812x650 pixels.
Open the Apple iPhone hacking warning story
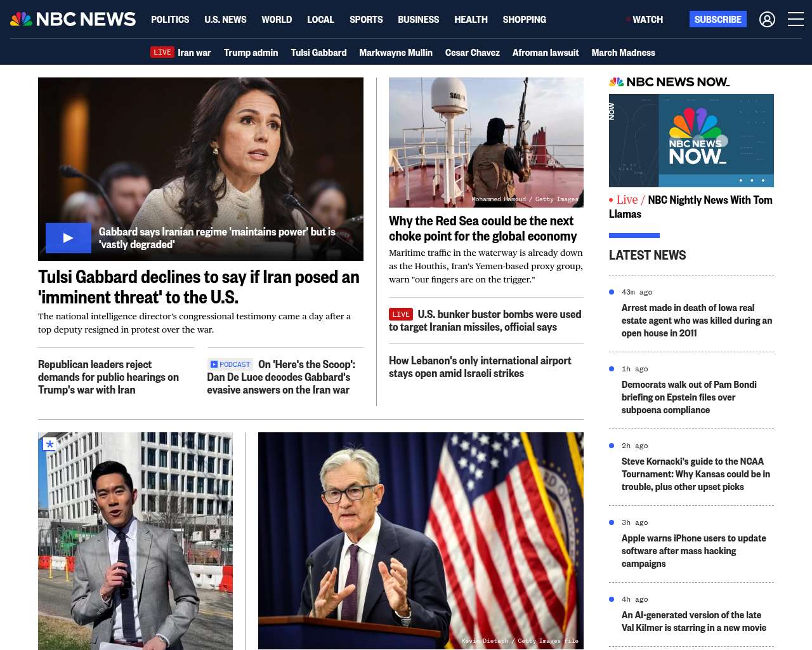coord(694,551)
